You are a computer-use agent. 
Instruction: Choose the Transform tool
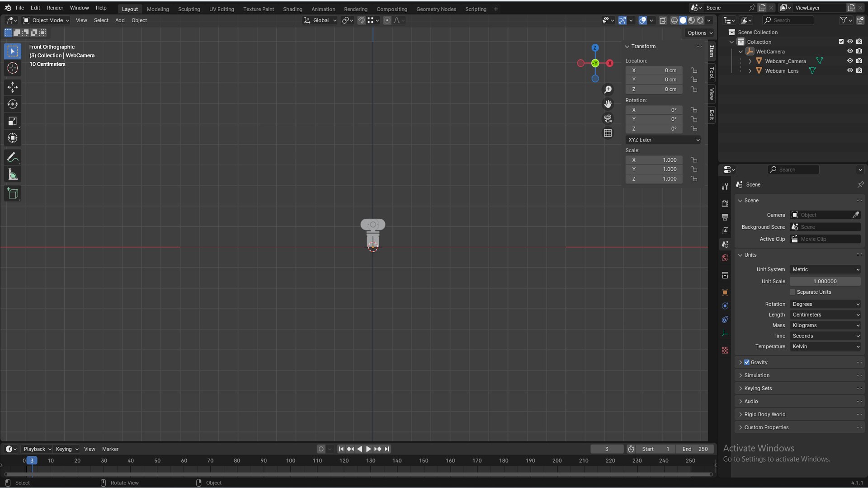(x=13, y=138)
